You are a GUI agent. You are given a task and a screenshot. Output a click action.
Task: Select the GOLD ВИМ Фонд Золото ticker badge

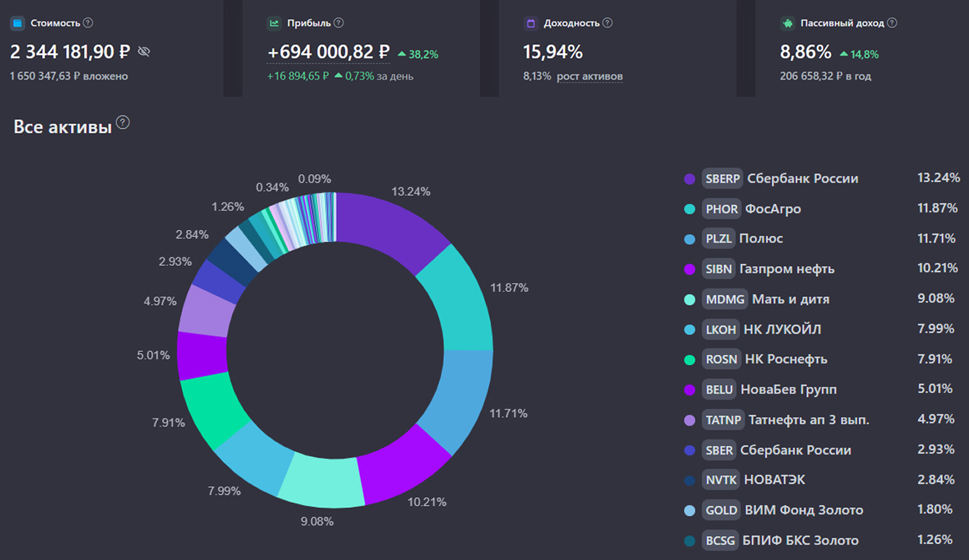[720, 510]
